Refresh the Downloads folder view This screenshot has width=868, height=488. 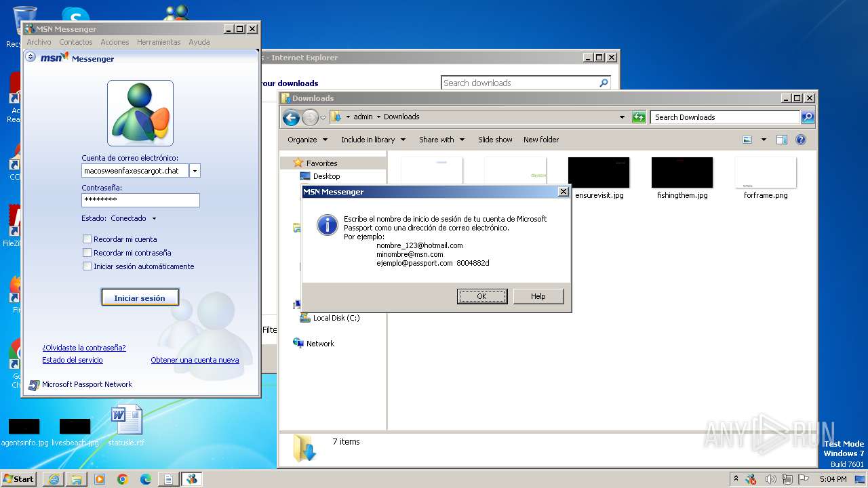tap(639, 117)
